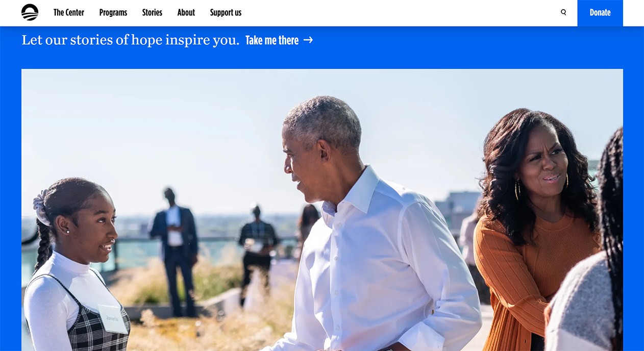Expand the About navigation menu

click(186, 12)
